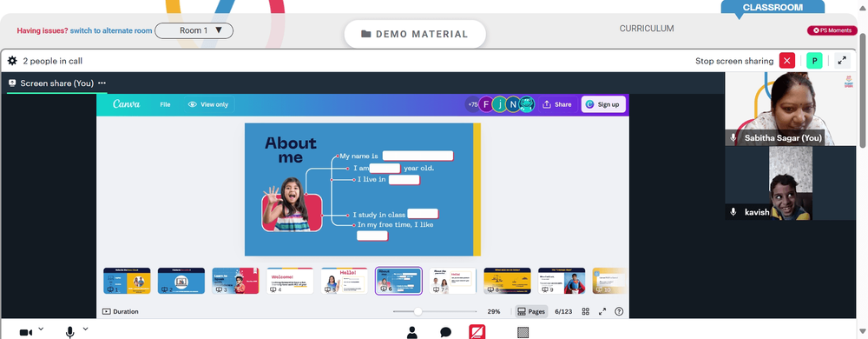868x339 pixels.
Task: Toggle the camera on or off
Action: pos(25,332)
